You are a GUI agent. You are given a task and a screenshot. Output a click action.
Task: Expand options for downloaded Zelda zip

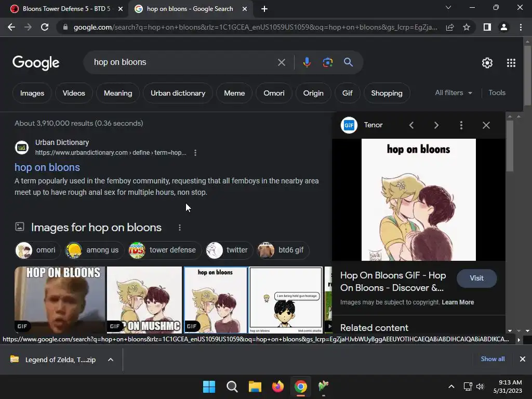(111, 360)
